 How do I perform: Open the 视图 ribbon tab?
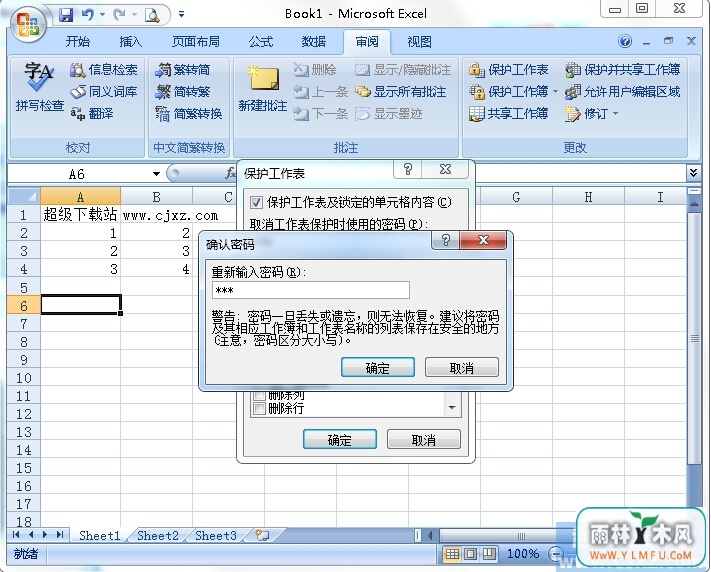click(x=419, y=42)
